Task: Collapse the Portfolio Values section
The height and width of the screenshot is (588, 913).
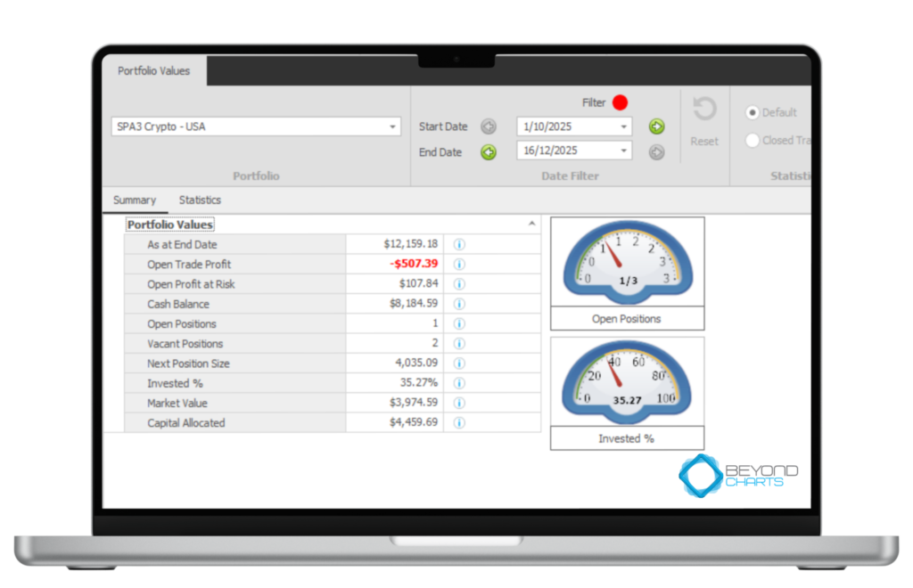Action: point(532,225)
